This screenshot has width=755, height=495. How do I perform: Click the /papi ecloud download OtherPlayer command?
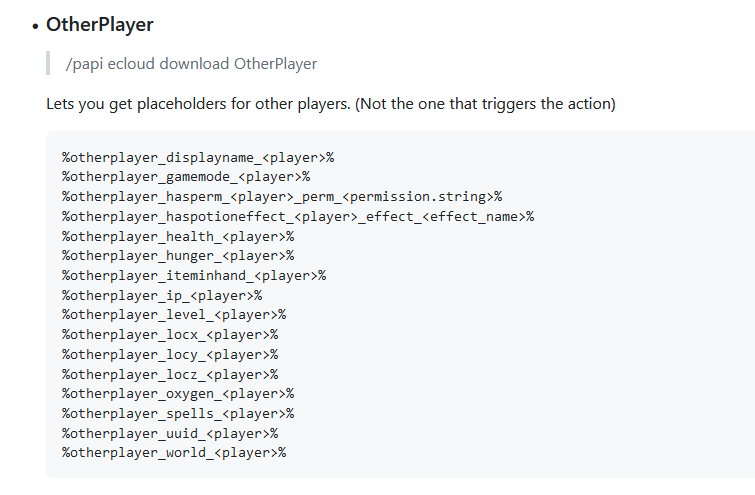point(191,64)
